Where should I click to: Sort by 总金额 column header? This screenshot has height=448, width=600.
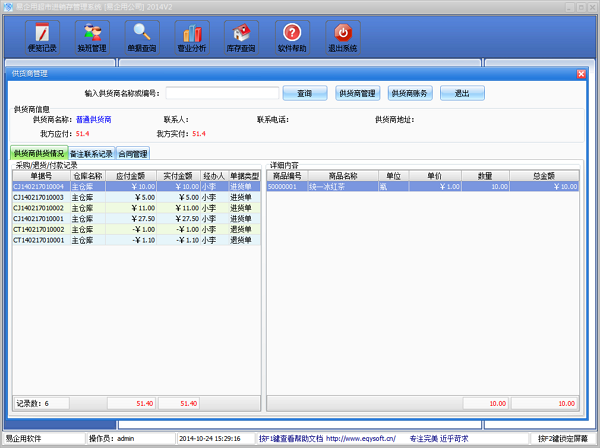pos(544,176)
